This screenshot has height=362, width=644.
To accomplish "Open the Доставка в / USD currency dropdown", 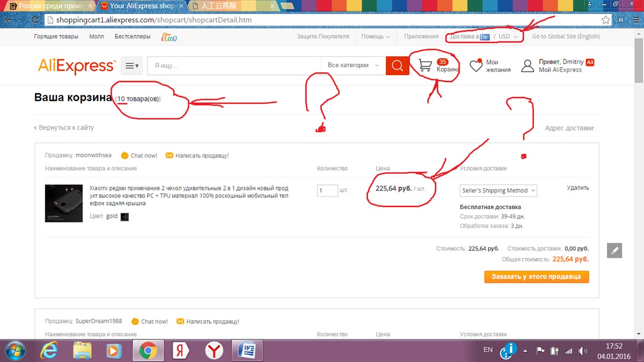I will [484, 36].
